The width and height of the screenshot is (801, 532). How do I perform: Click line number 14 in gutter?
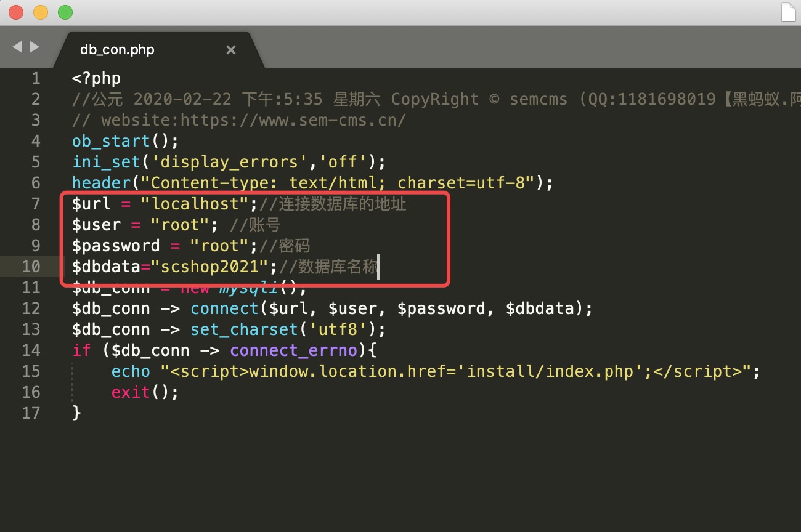click(x=31, y=350)
